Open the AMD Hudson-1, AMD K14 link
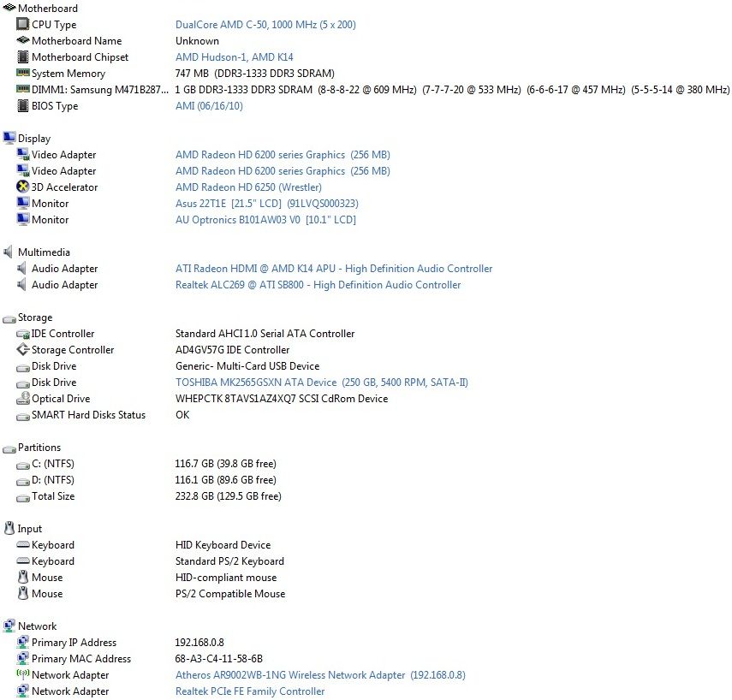The image size is (732, 700). click(234, 57)
